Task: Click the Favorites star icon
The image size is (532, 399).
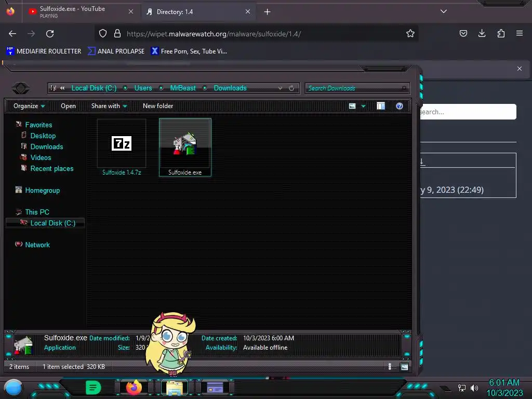Action: point(19,125)
